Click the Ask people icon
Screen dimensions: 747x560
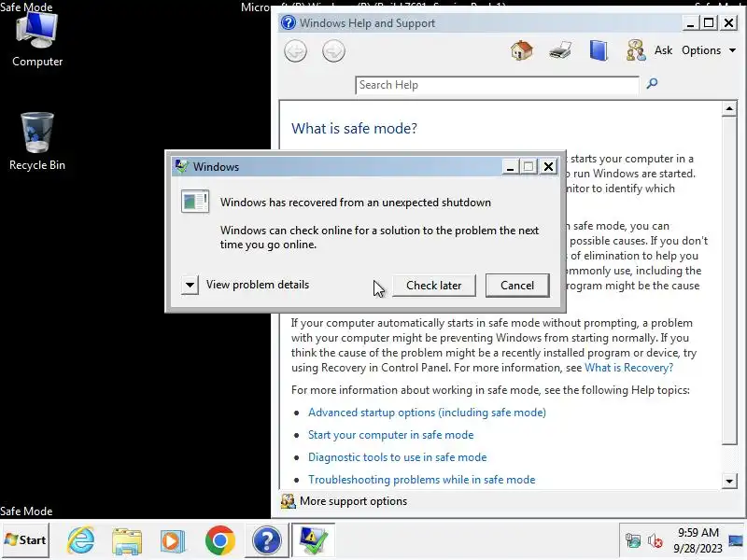tap(636, 50)
